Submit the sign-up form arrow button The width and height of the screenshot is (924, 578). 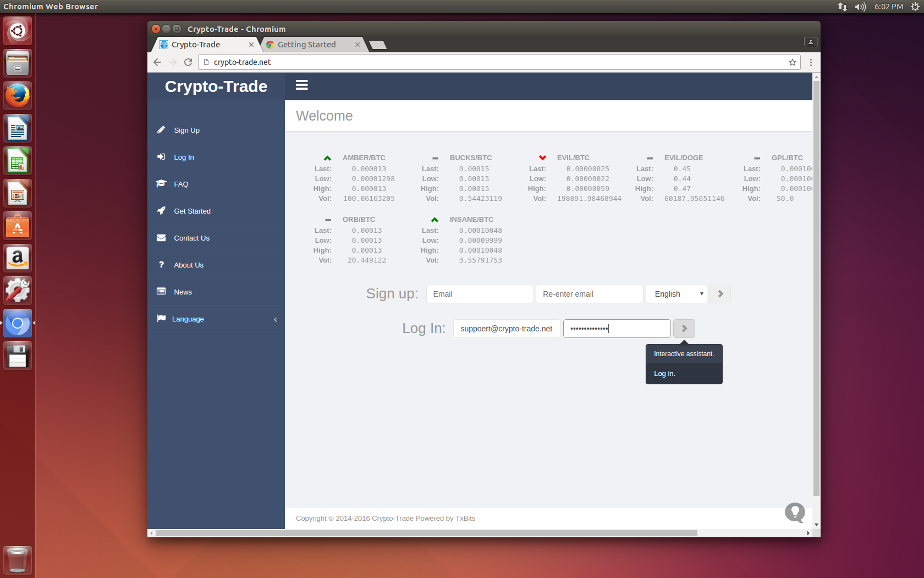coord(720,294)
